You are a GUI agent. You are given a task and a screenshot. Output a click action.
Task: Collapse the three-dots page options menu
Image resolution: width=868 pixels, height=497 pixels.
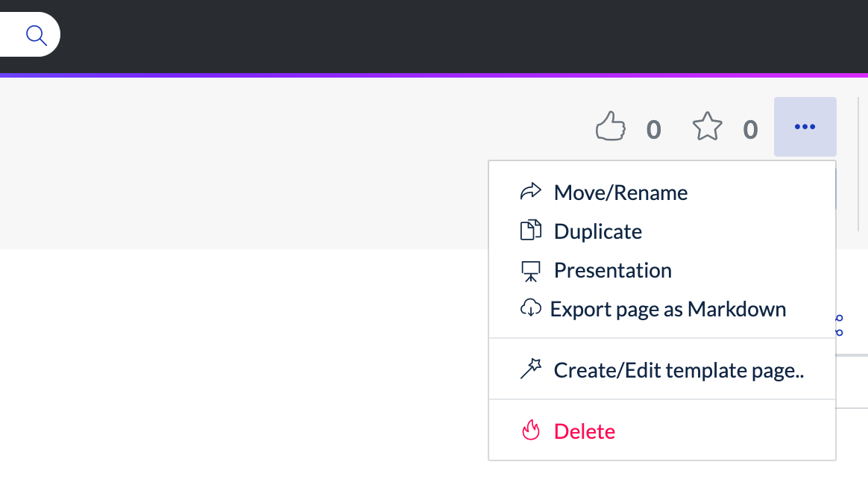click(x=805, y=127)
